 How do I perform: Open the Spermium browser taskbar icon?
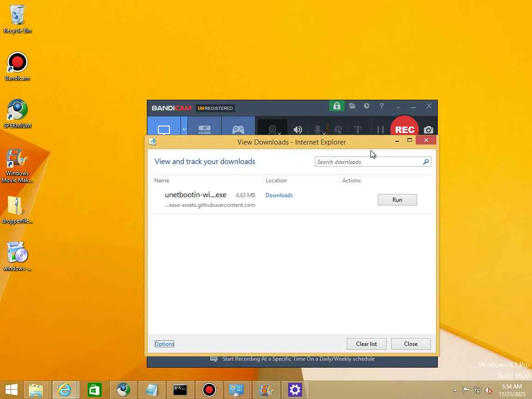tap(123, 390)
